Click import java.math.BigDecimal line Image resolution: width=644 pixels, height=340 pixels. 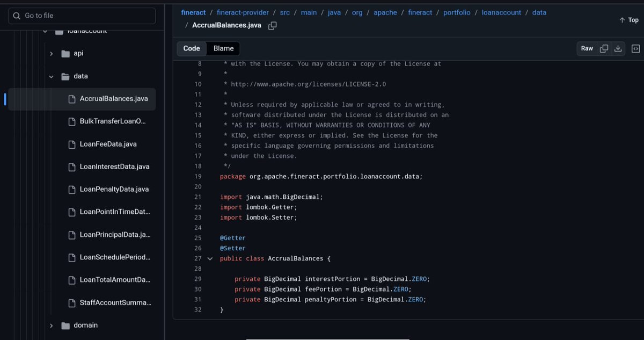tap(272, 197)
